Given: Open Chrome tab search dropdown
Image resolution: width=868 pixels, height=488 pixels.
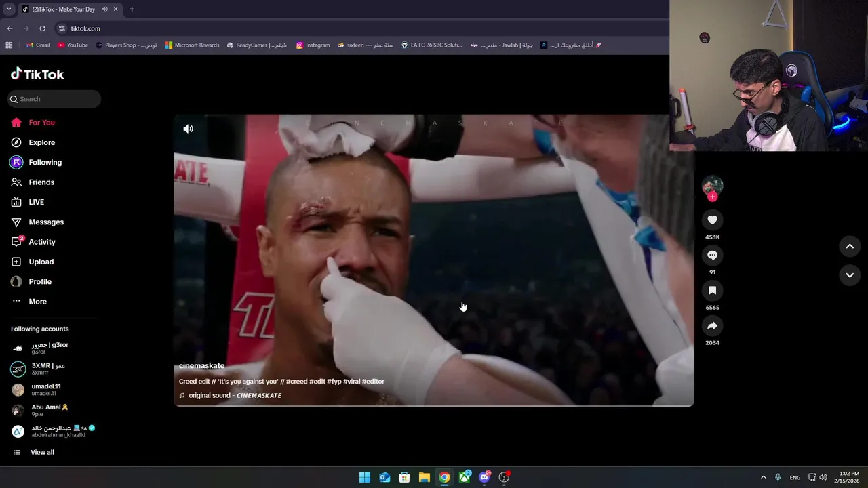Looking at the screenshot, I should click(x=9, y=9).
